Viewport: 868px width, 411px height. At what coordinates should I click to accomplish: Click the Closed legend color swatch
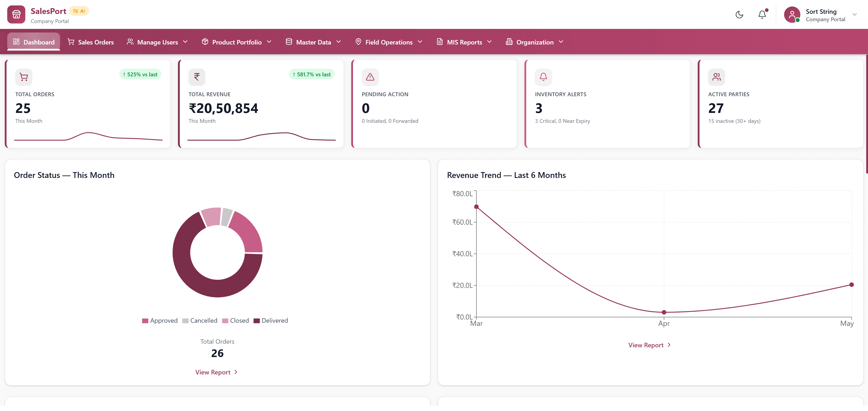click(225, 321)
